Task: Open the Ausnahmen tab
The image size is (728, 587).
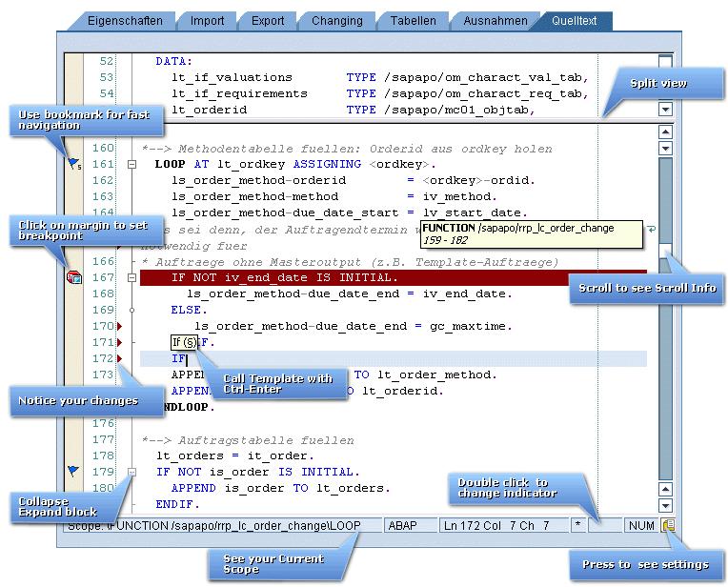Action: coord(495,21)
